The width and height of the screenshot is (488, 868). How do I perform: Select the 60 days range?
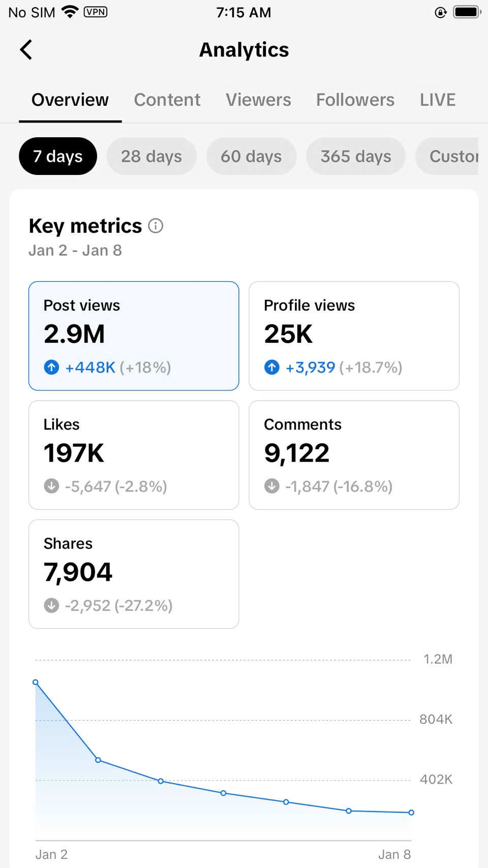point(251,156)
